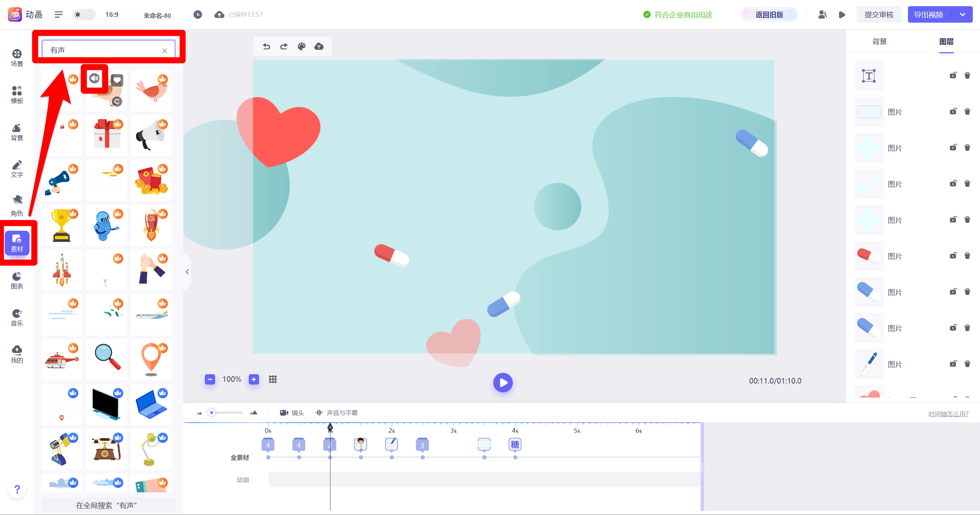Open the 背景 sidebar panel
980x515 pixels.
pyautogui.click(x=17, y=132)
